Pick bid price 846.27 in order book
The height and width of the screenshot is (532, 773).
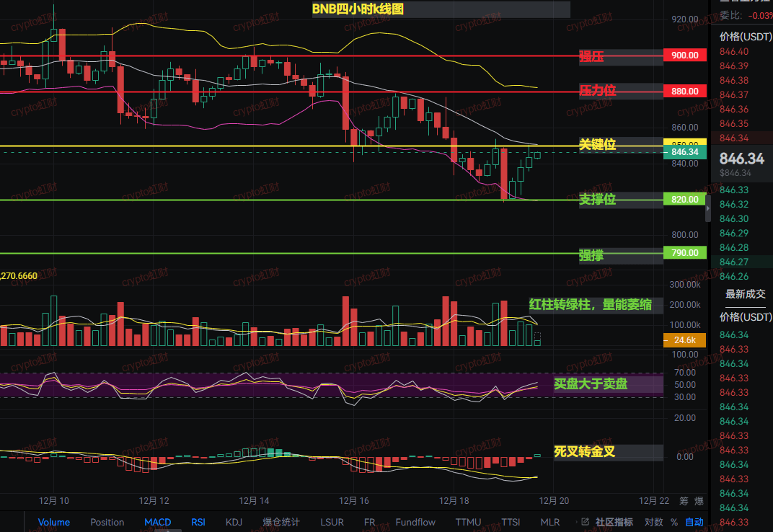coord(733,262)
